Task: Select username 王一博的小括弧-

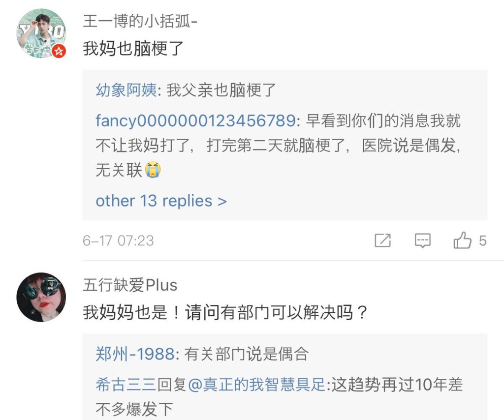Action: [141, 22]
